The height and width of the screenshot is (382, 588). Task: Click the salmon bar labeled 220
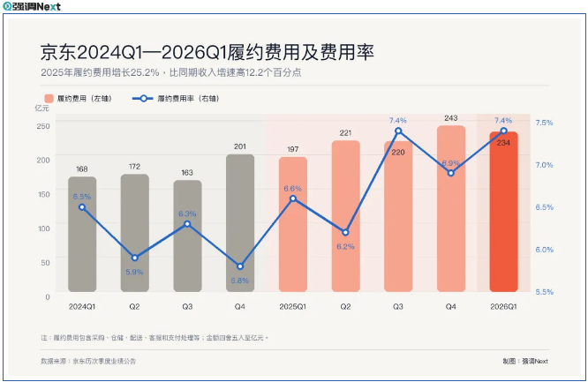398,217
